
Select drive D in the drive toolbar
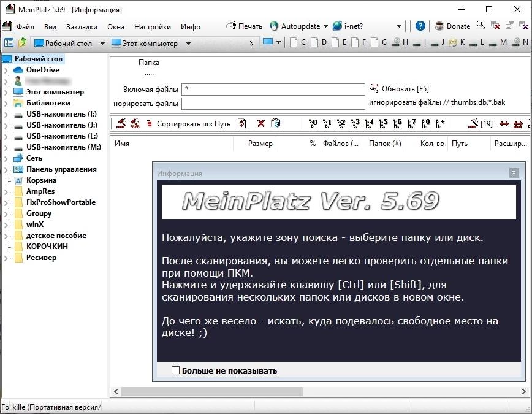319,42
